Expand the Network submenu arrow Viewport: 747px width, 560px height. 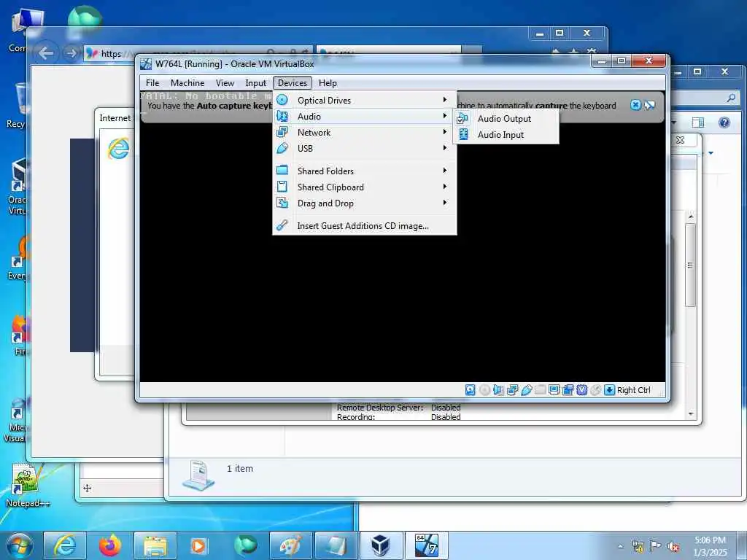point(444,132)
